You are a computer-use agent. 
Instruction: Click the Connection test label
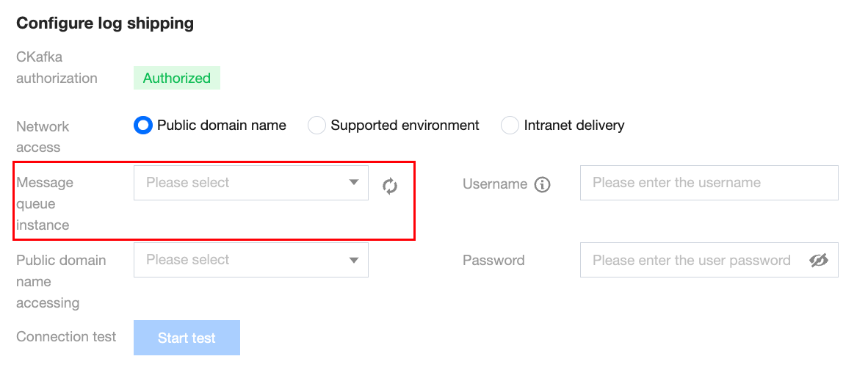pos(66,337)
